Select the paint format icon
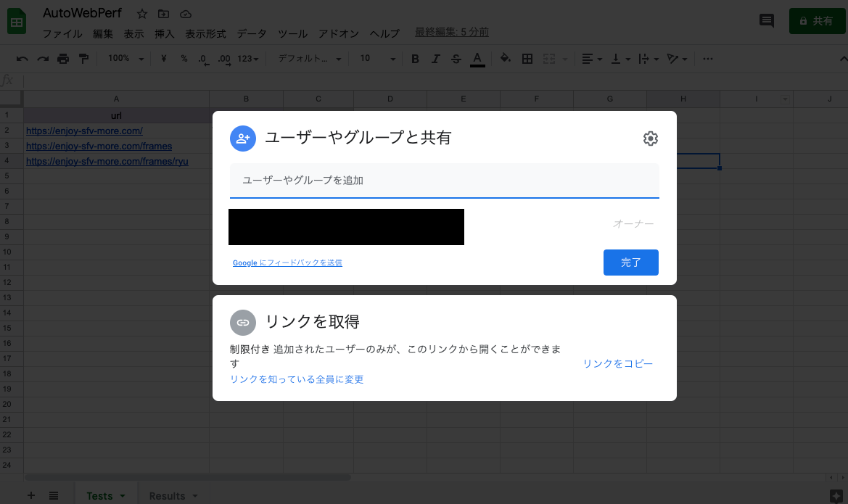This screenshot has width=848, height=504. point(84,59)
